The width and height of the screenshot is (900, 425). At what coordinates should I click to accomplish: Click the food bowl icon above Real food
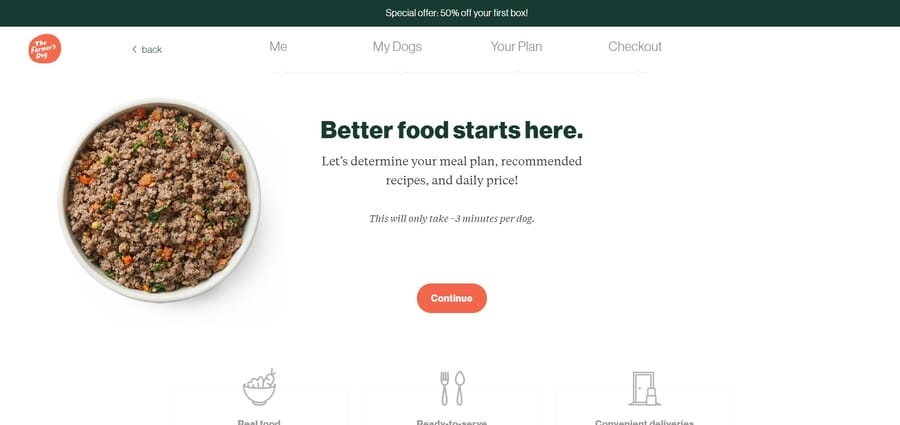tap(259, 388)
